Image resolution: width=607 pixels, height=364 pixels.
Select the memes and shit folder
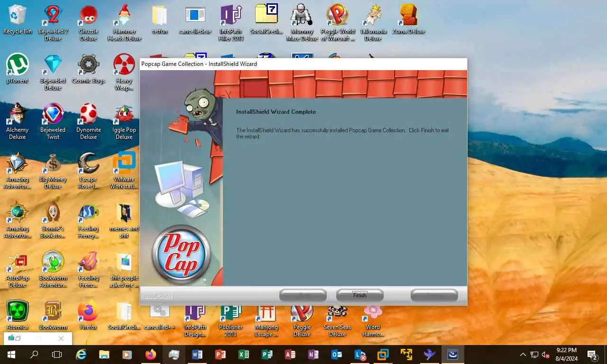coord(124,220)
